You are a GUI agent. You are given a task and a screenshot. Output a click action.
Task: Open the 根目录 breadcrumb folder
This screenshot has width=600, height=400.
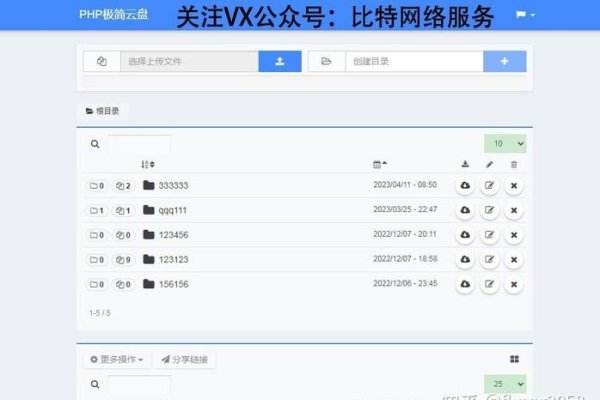click(x=103, y=111)
